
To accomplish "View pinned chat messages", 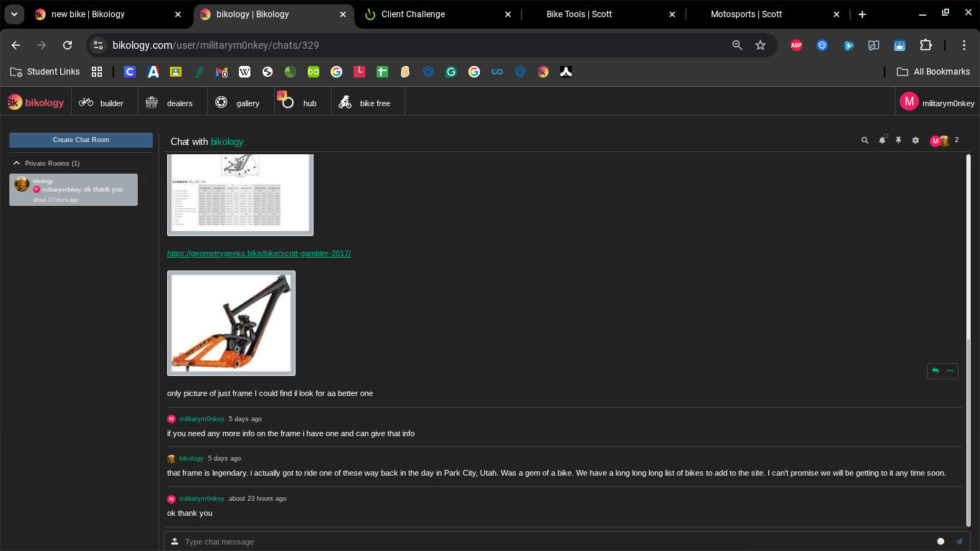I will (898, 141).
